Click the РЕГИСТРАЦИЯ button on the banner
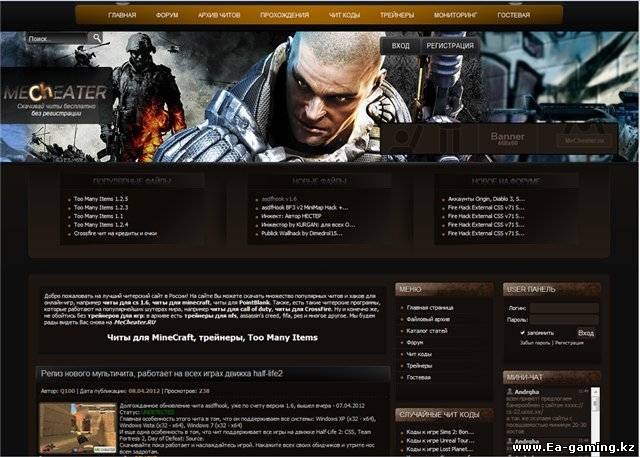 (450, 46)
